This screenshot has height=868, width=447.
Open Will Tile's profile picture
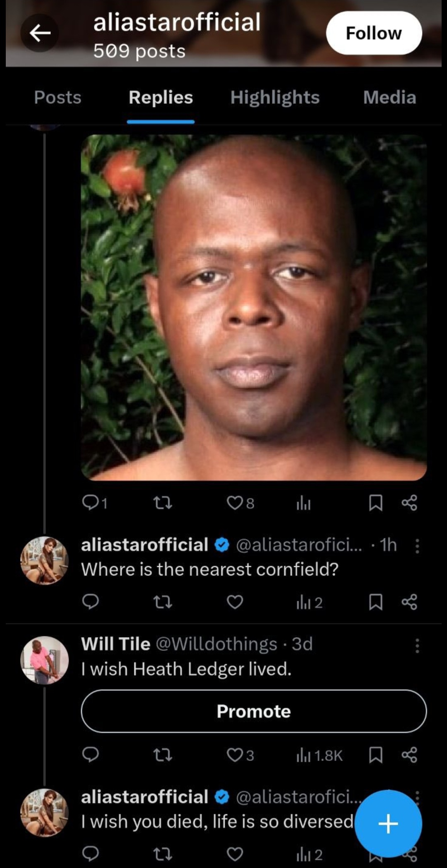tap(44, 660)
